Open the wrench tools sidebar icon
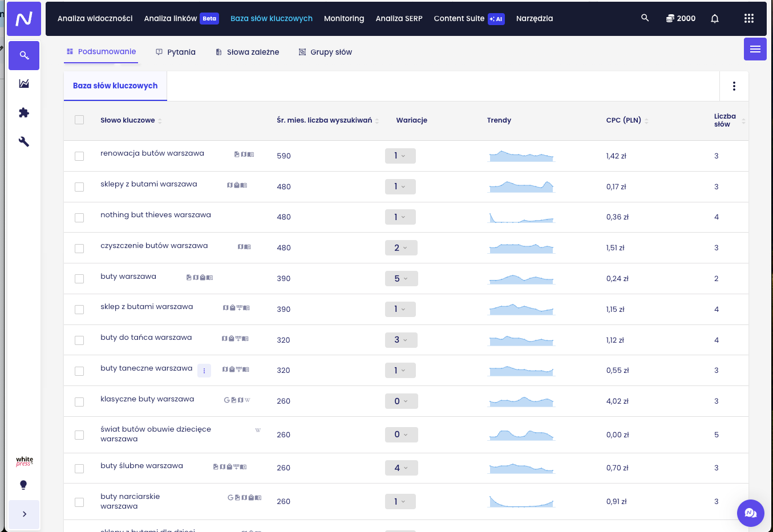 click(x=24, y=142)
